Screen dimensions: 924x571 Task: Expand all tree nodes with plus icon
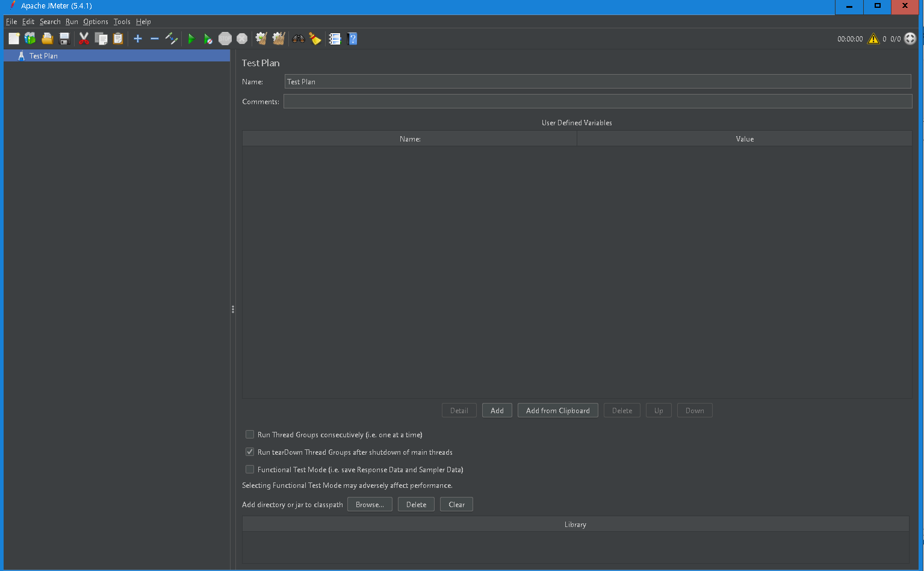point(138,39)
